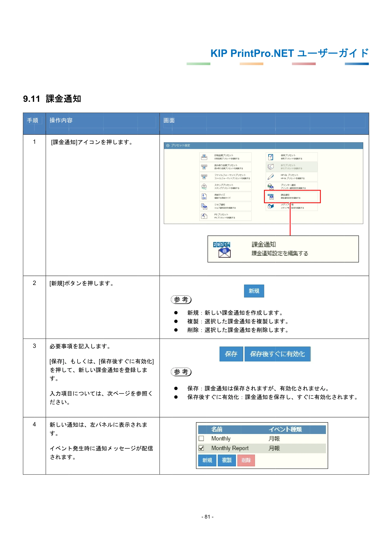Open the メディア管理 media roll icon
Image resolution: width=392 pixels, height=555 pixels.
point(270,206)
